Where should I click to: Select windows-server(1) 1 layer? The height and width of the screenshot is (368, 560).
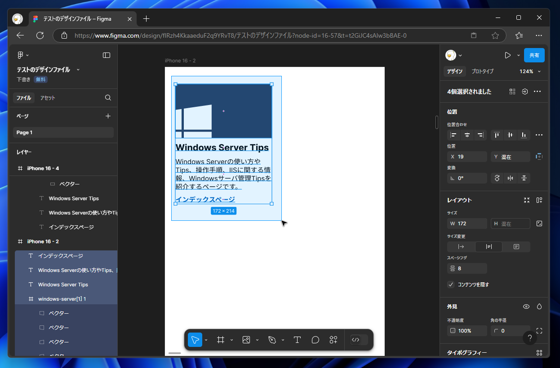click(66, 299)
